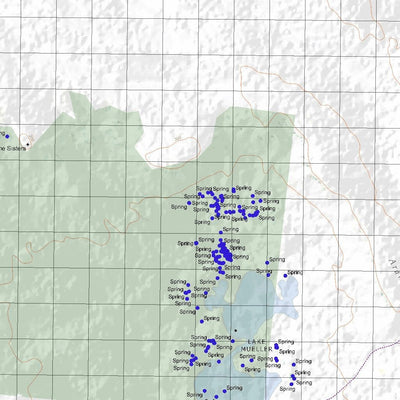400x400 pixels.
Task: Select the lone spring point between the two northern clusters
Action: pyautogui.click(x=221, y=232)
